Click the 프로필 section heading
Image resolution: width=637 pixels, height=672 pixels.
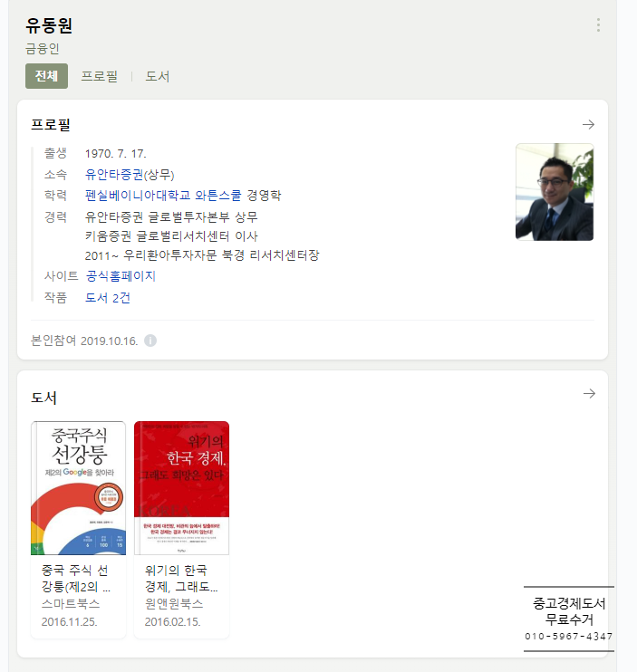(x=50, y=125)
